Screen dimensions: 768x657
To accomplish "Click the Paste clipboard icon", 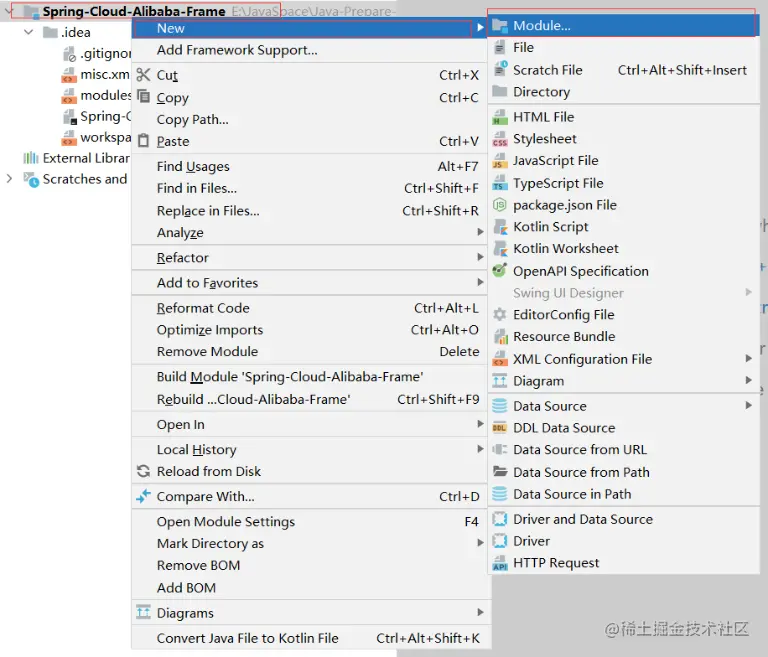I will tap(143, 141).
